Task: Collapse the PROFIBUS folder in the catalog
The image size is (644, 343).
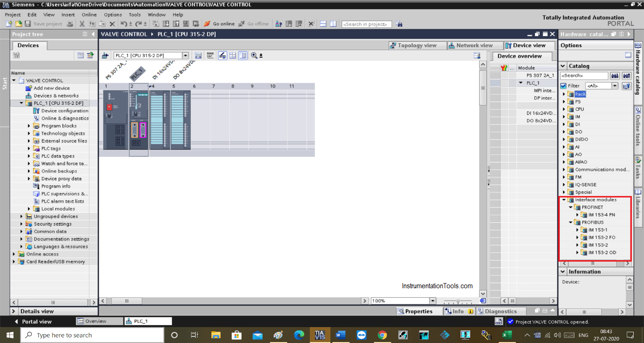Action: tap(571, 222)
